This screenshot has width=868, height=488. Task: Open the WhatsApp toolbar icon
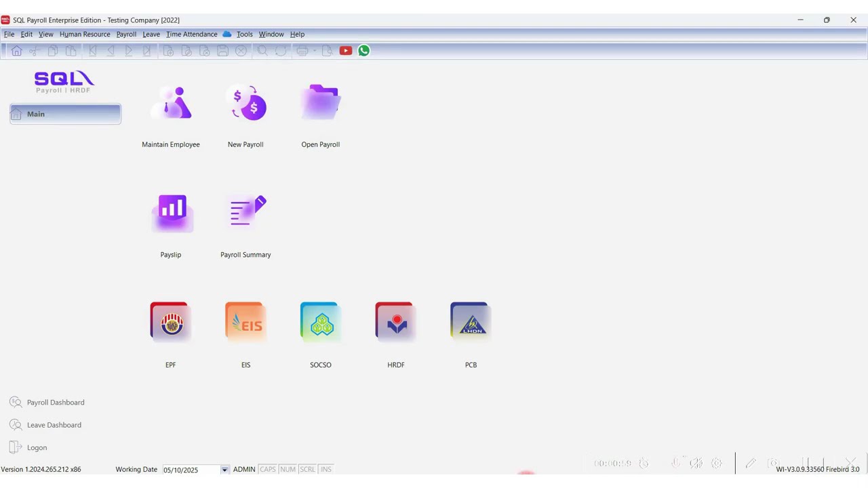[364, 51]
